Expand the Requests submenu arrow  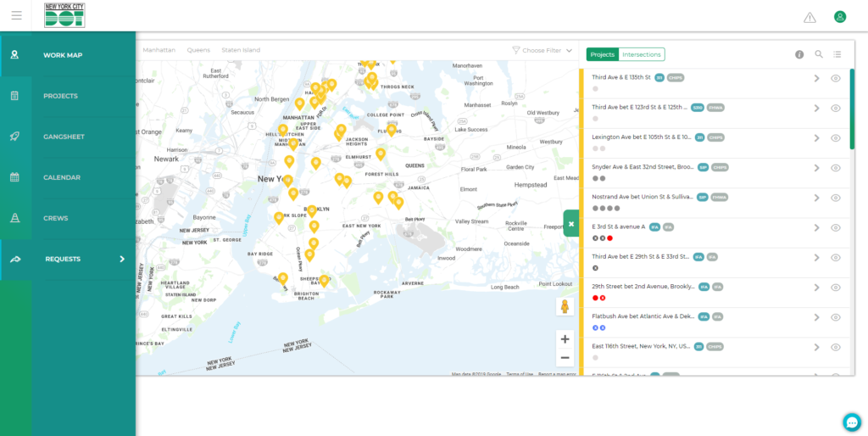(x=122, y=259)
